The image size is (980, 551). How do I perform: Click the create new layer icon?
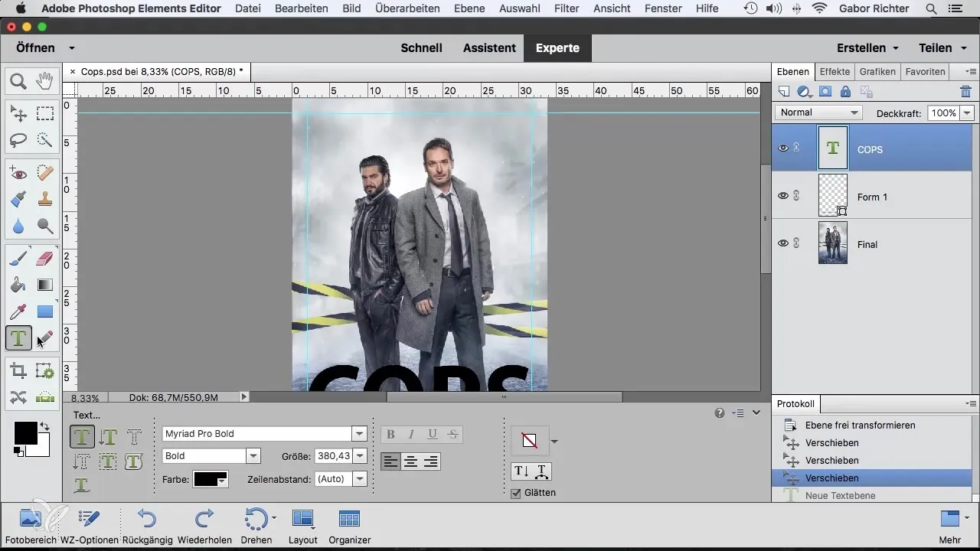(x=784, y=92)
